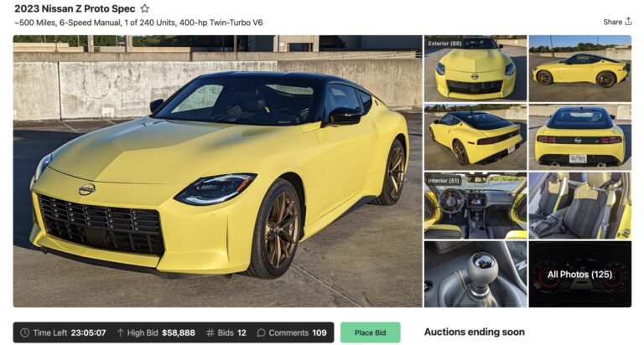The image size is (644, 345).
Task: Click the hash icon beside Bids
Action: tap(210, 332)
